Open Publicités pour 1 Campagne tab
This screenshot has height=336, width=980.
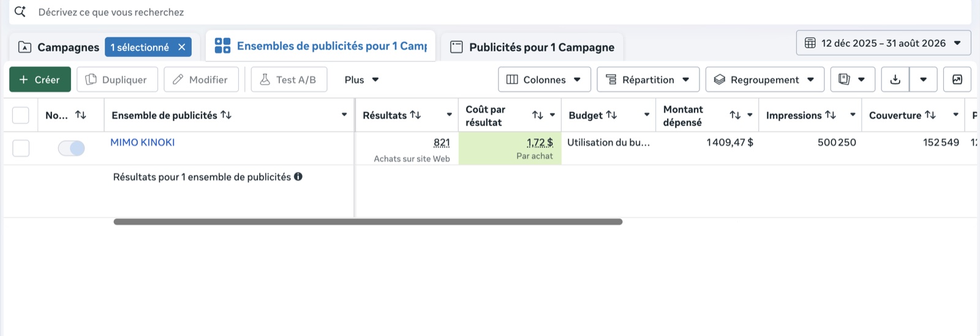click(532, 47)
